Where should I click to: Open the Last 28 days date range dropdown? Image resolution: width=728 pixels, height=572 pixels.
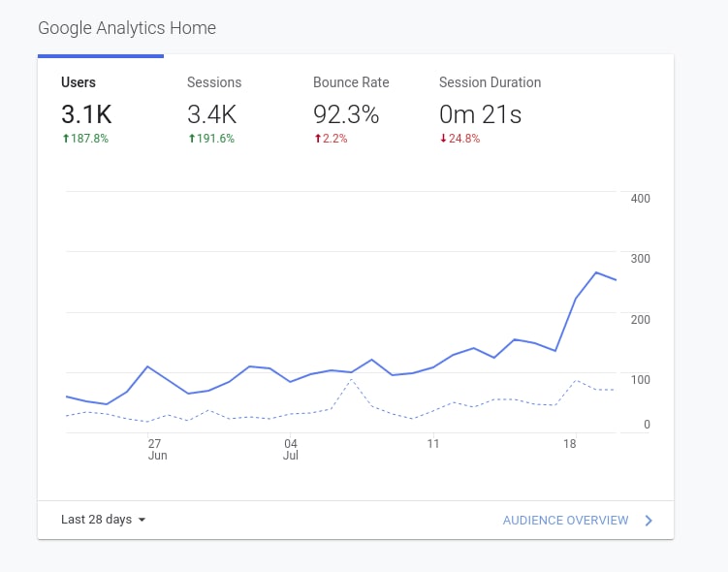(103, 519)
